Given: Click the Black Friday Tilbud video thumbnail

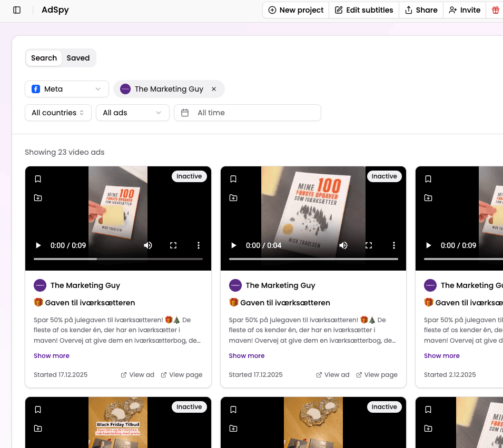Looking at the screenshot, I should pyautogui.click(x=118, y=422).
